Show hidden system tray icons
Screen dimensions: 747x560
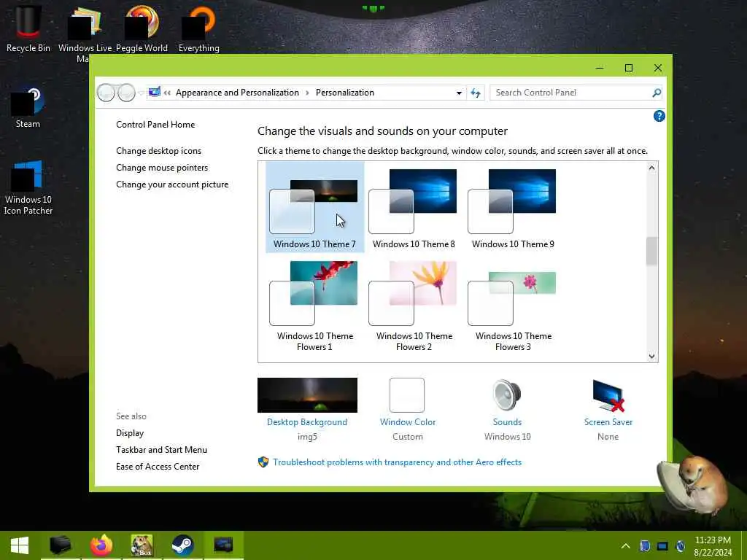coord(625,546)
